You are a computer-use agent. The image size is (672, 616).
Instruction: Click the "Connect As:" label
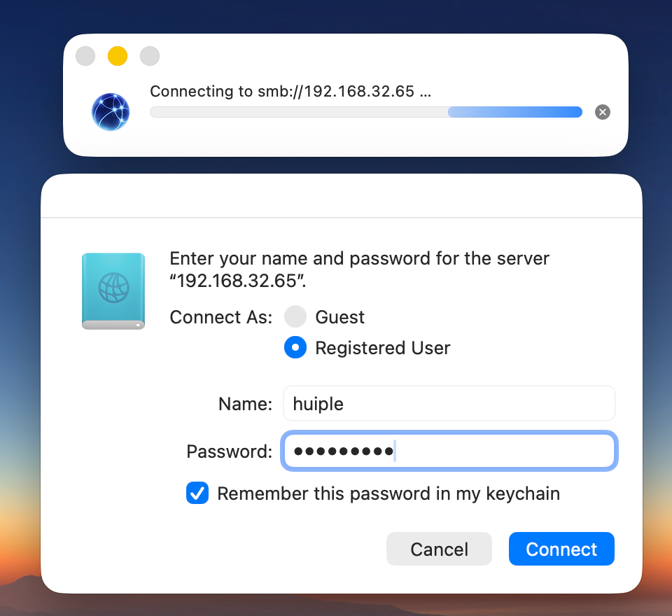(x=220, y=317)
